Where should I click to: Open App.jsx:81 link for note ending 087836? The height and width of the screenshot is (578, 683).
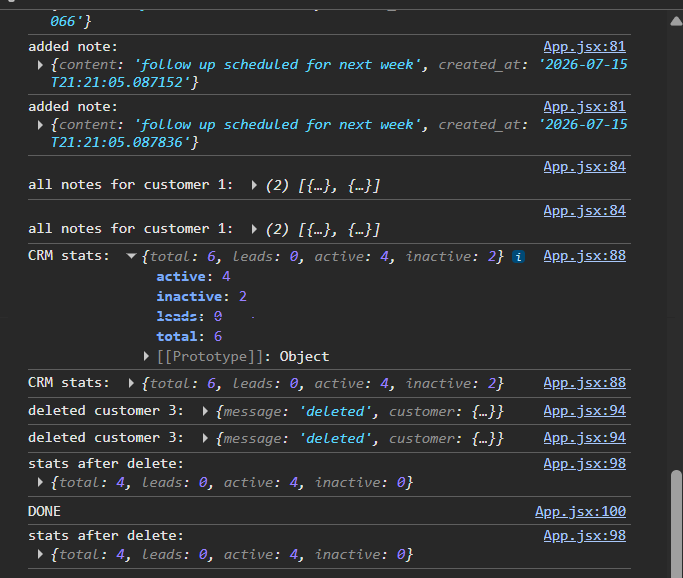(585, 107)
